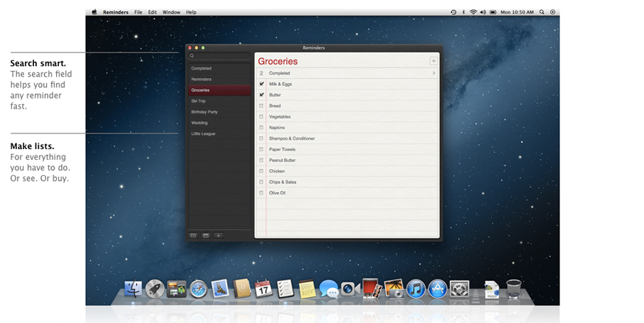Check off the Vegetables reminder
Viewport: 644px width, 323px height.
point(261,116)
